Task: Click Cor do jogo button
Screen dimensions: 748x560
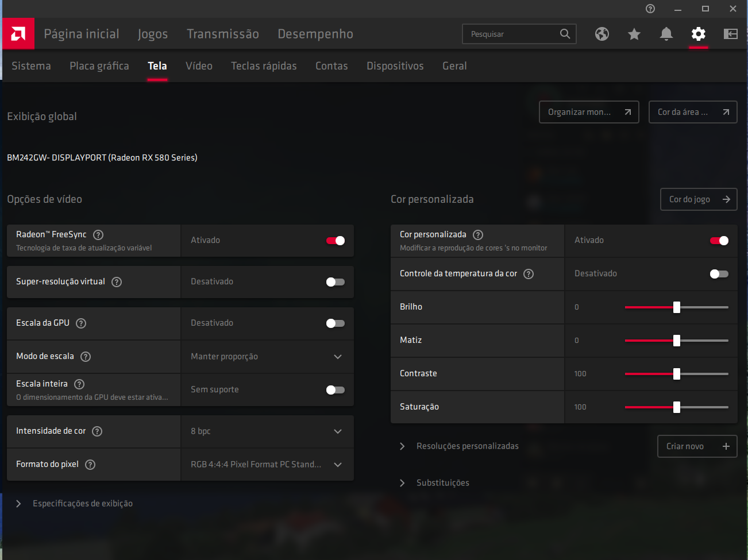Action: (x=699, y=199)
